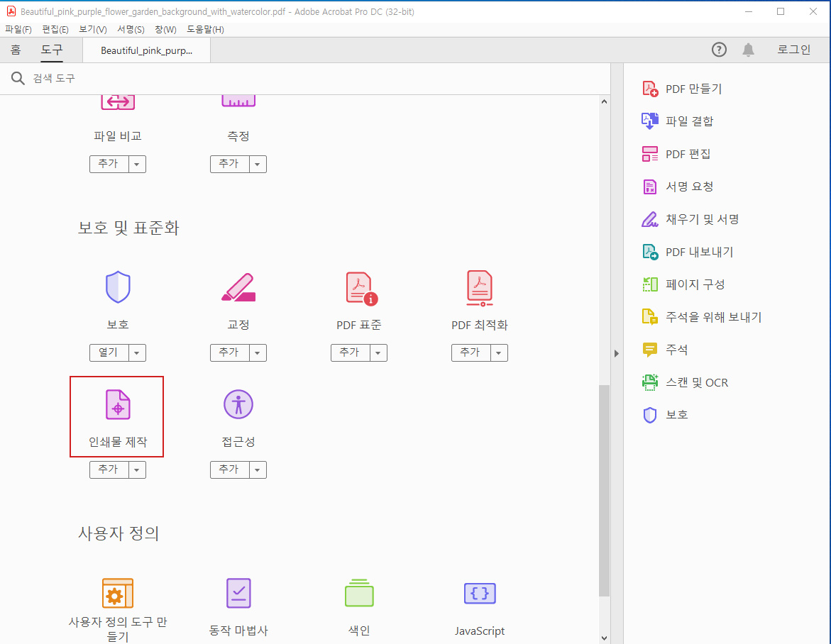This screenshot has height=644, width=831.
Task: Switch to the 도구 tab
Action: pos(52,50)
